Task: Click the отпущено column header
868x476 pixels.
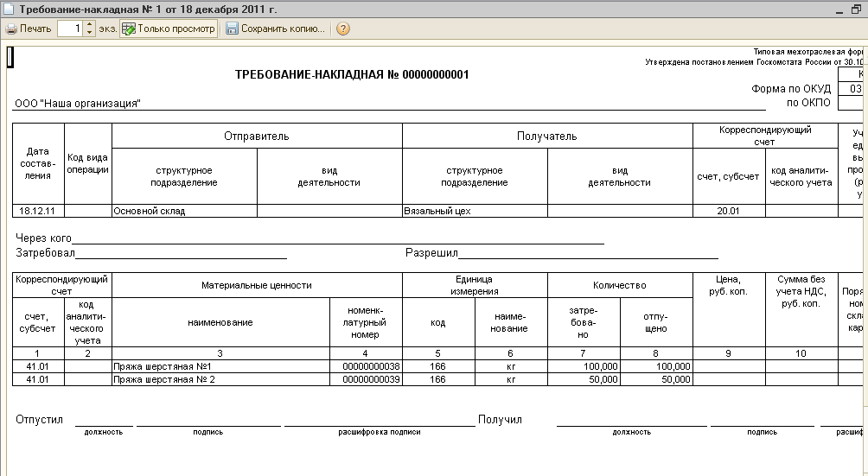Action: pyautogui.click(x=656, y=322)
